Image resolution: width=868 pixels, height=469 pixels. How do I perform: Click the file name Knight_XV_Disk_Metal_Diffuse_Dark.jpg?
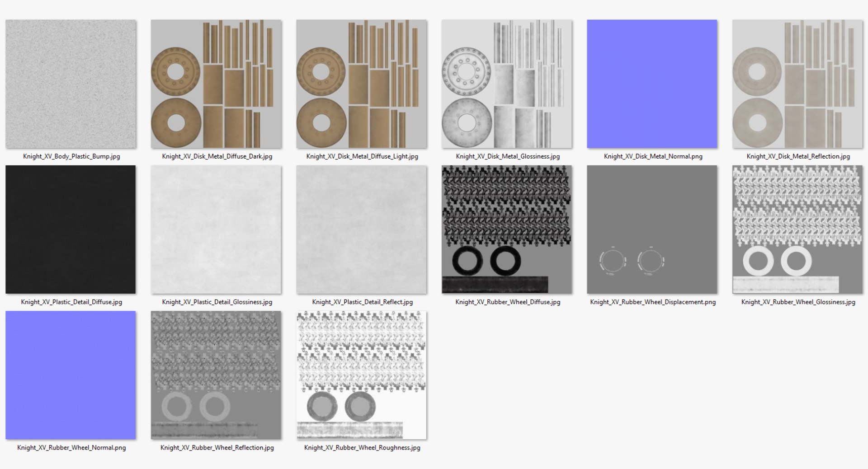[217, 156]
